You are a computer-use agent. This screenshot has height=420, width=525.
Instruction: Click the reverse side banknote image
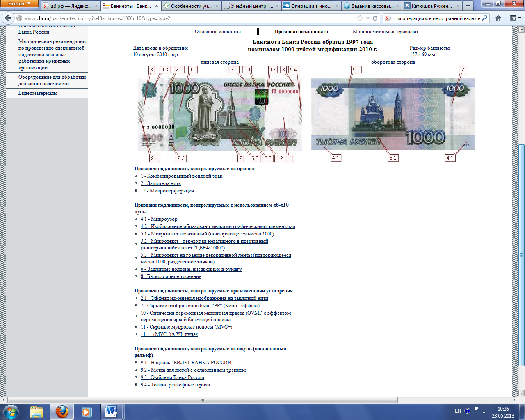[393, 114]
